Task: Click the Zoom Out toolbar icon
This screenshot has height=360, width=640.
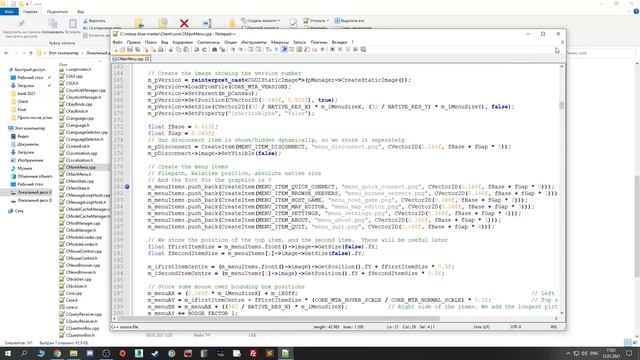Action: 241,49
